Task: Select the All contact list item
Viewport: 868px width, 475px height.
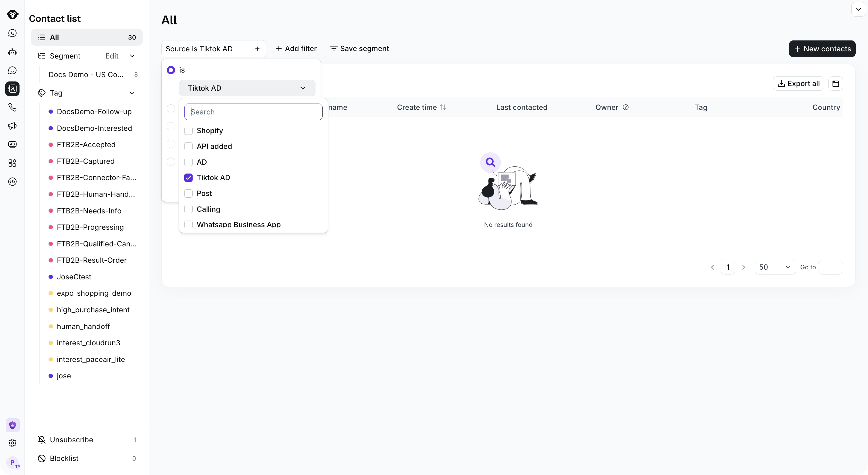Action: [x=87, y=37]
